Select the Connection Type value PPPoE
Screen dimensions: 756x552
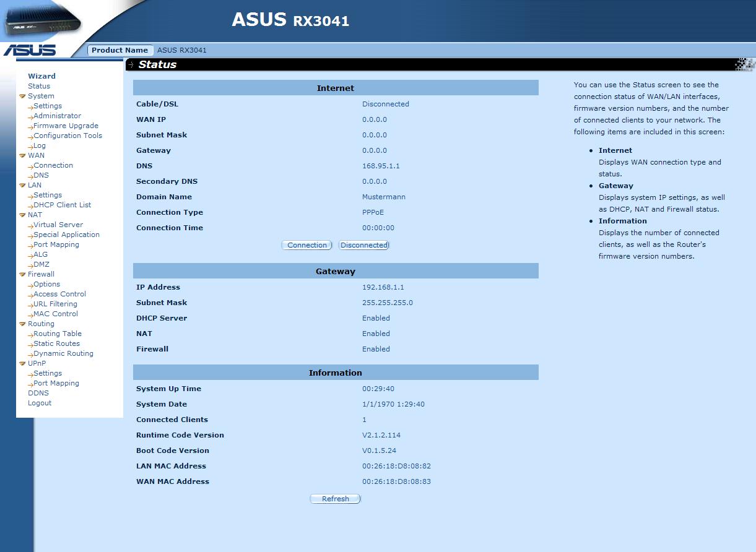pos(373,212)
